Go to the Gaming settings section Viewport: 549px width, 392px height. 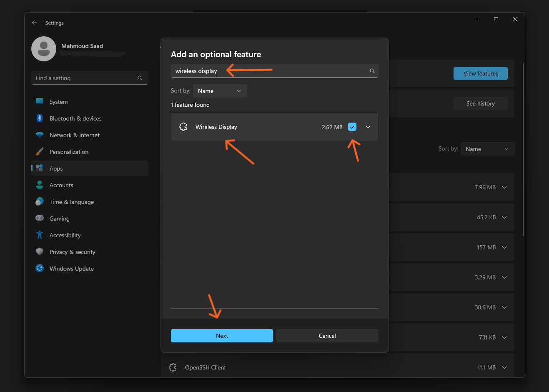pyautogui.click(x=59, y=219)
